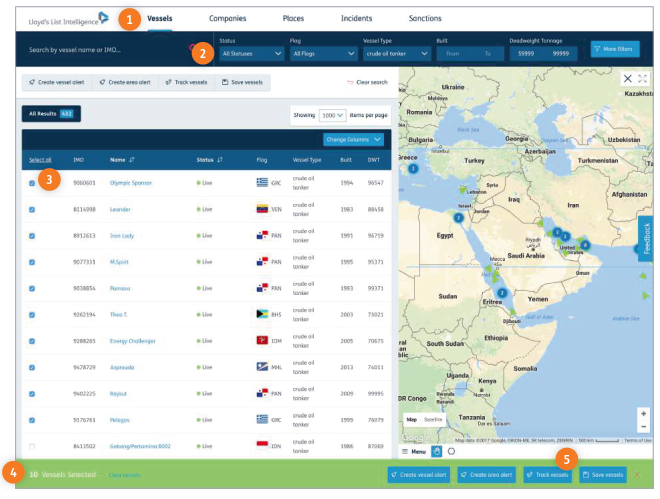Switch map to Satellite view
This screenshot has height=499, width=660.
pos(433,419)
